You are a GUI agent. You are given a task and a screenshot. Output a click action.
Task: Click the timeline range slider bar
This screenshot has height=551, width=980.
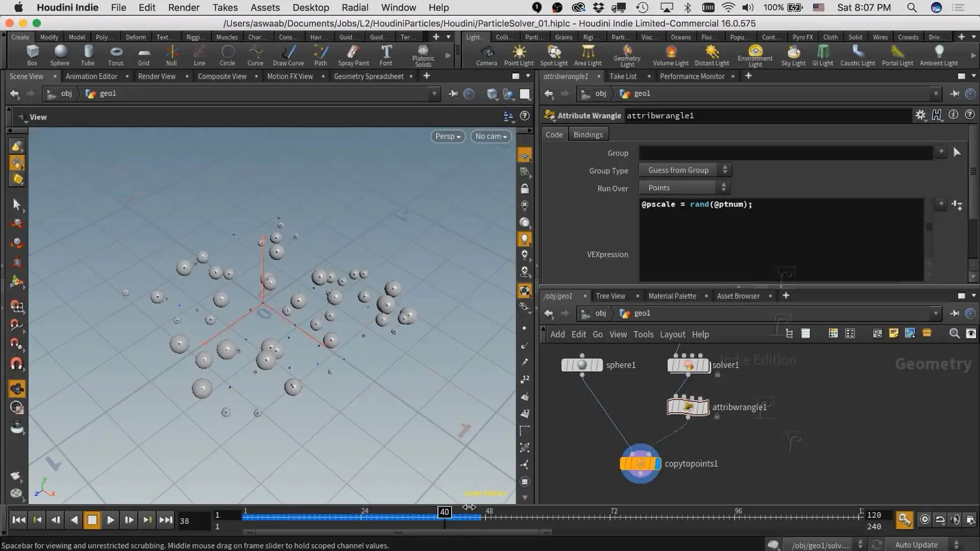398,532
